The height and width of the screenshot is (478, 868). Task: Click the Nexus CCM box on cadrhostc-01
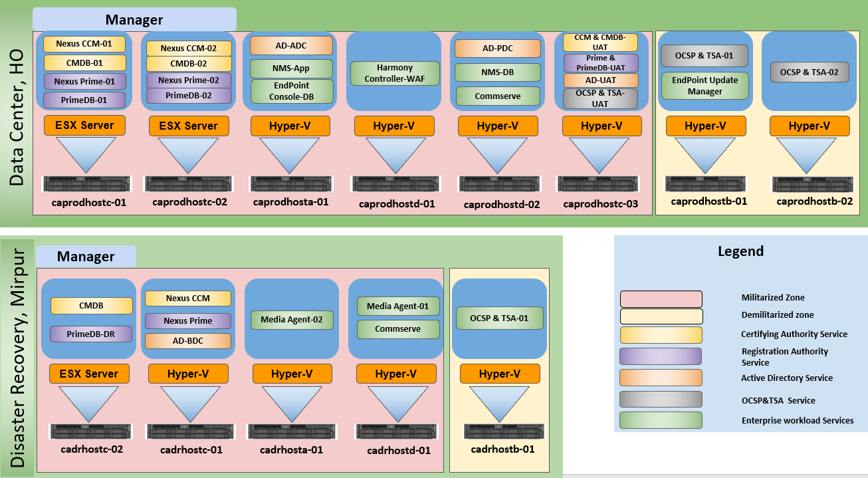[188, 299]
